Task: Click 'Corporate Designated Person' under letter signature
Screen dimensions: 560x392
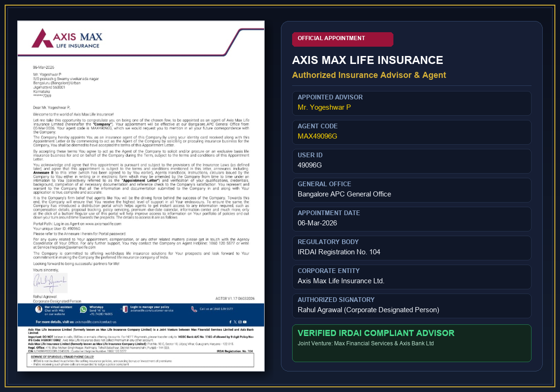Action: tap(57, 301)
